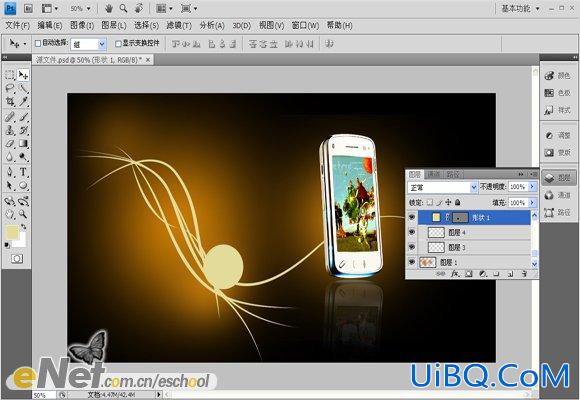Hide the 形状 1 layer

[412, 217]
